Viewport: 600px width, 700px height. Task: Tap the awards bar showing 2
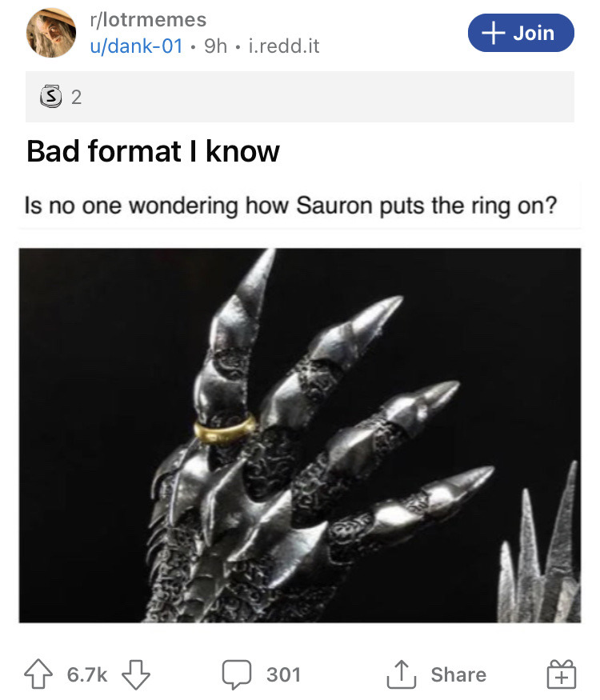pyautogui.click(x=299, y=97)
